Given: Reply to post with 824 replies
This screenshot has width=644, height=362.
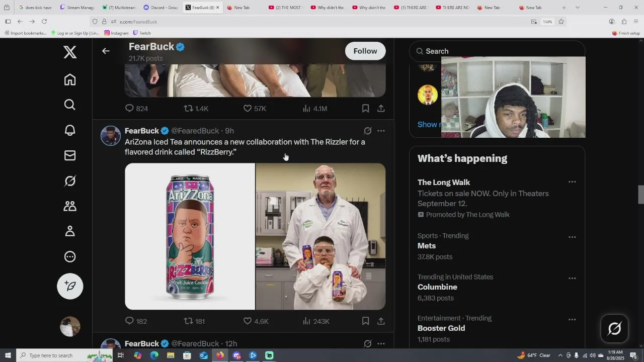Looking at the screenshot, I should [x=136, y=108].
